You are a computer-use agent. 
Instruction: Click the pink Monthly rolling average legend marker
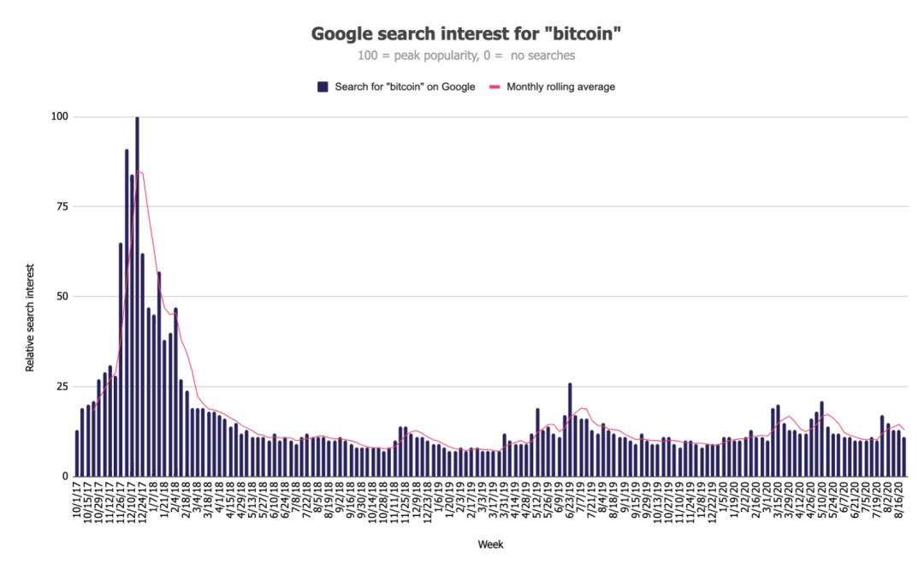(x=495, y=86)
